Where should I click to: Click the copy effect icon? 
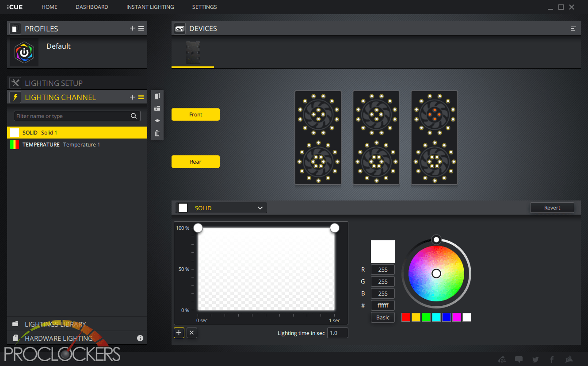click(157, 96)
